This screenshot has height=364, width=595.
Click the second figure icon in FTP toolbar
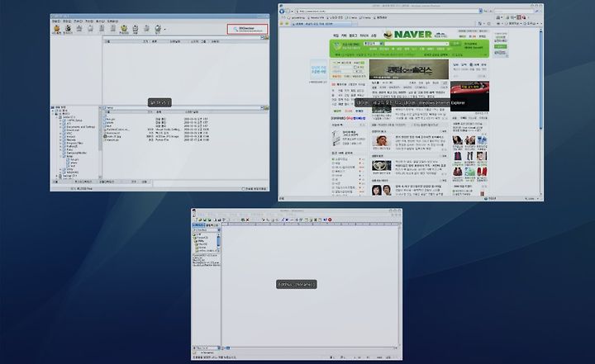click(68, 28)
